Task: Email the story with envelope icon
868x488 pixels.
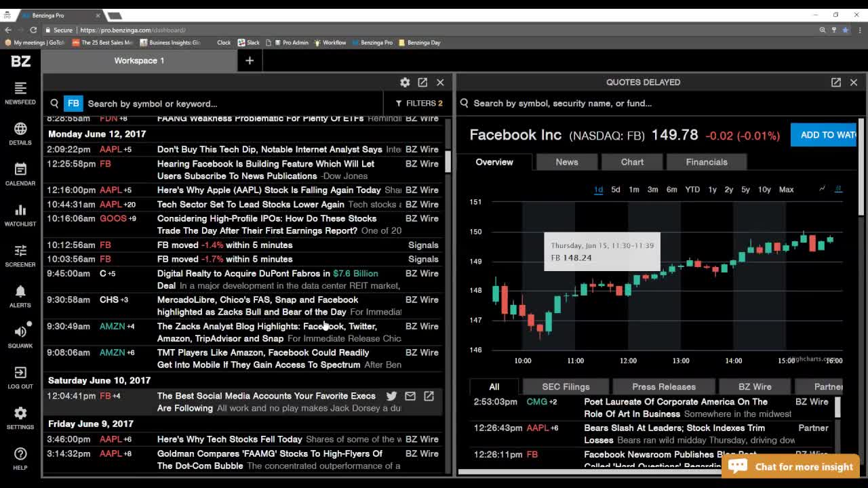Action: [x=410, y=396]
